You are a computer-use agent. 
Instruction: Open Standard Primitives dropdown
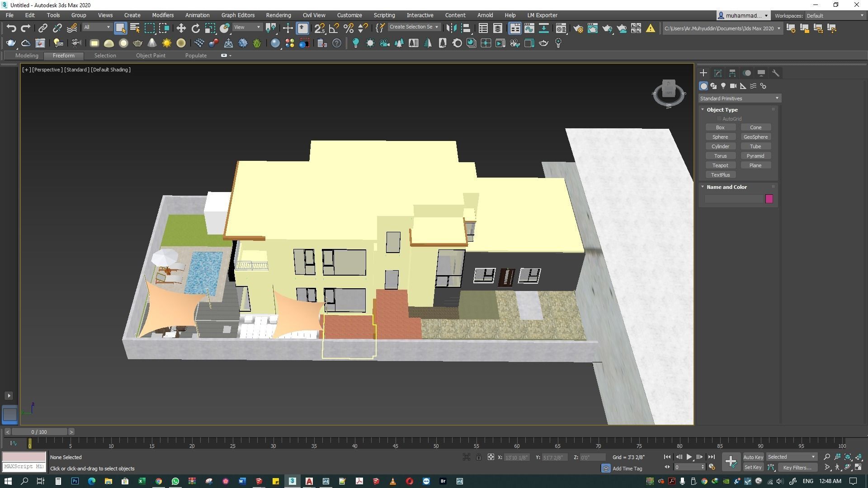pyautogui.click(x=740, y=99)
